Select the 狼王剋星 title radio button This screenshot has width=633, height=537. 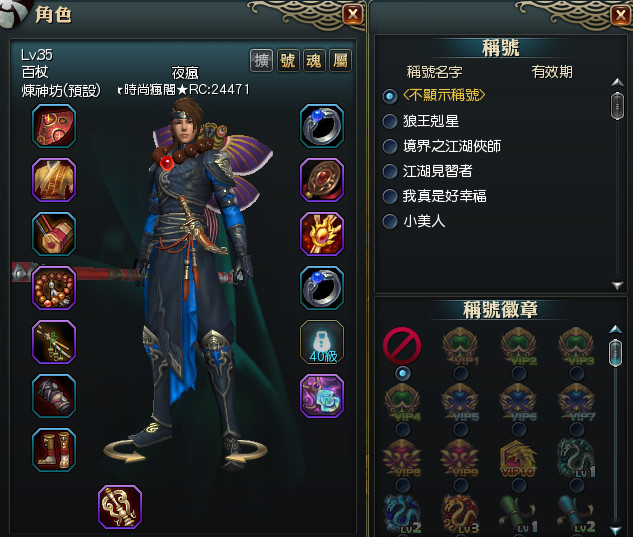[390, 121]
